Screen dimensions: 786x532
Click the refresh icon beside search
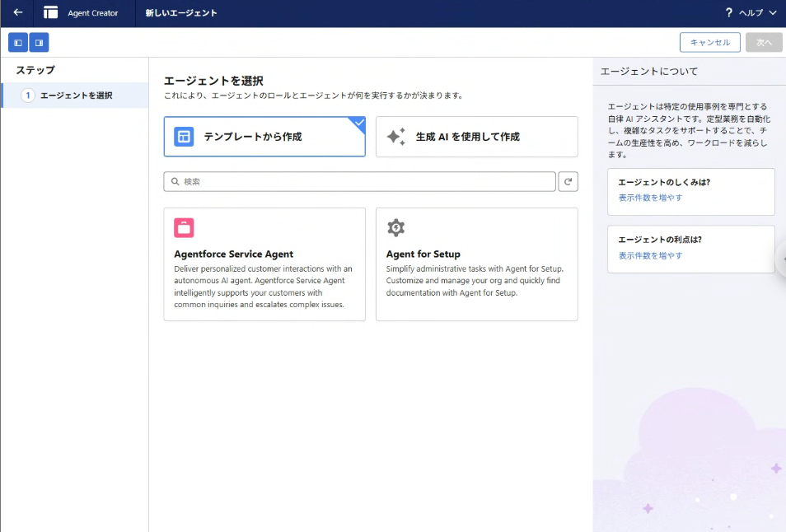pyautogui.click(x=568, y=181)
